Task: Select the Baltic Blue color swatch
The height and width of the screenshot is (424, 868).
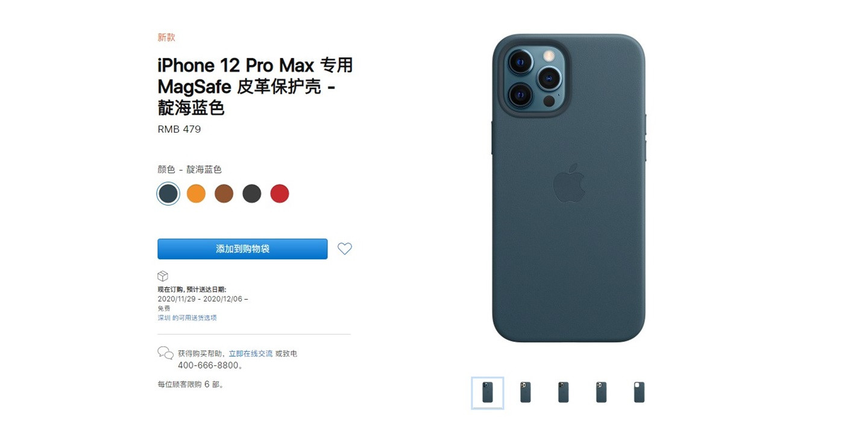Action: click(168, 194)
